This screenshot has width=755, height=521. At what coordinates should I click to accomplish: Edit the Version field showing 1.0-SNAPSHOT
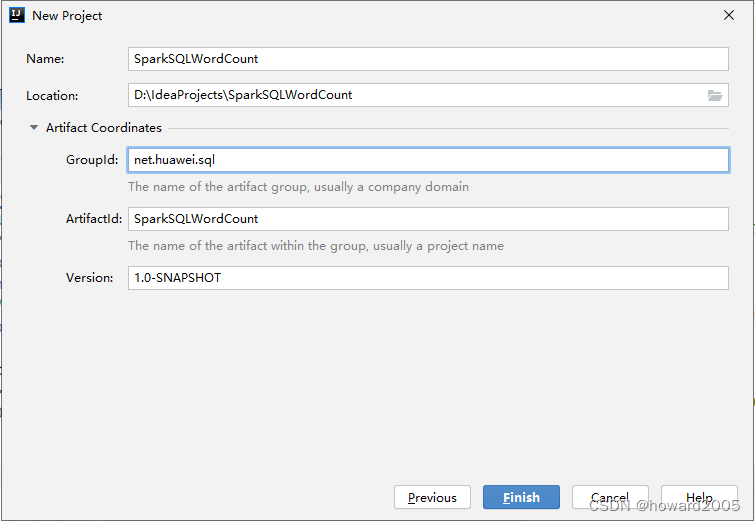428,278
